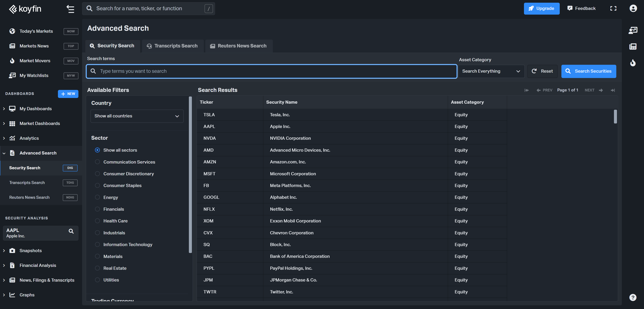
Task: Select Energy sector radio
Action: point(97,197)
